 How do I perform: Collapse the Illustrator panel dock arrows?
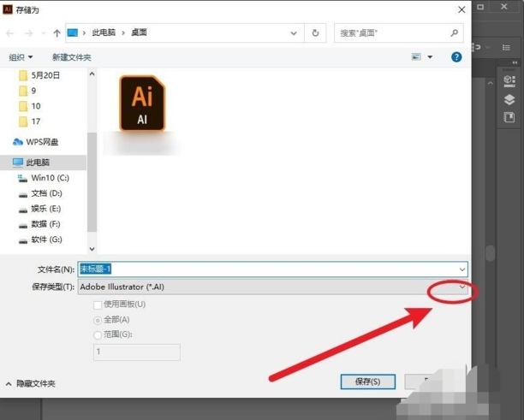pyautogui.click(x=515, y=62)
